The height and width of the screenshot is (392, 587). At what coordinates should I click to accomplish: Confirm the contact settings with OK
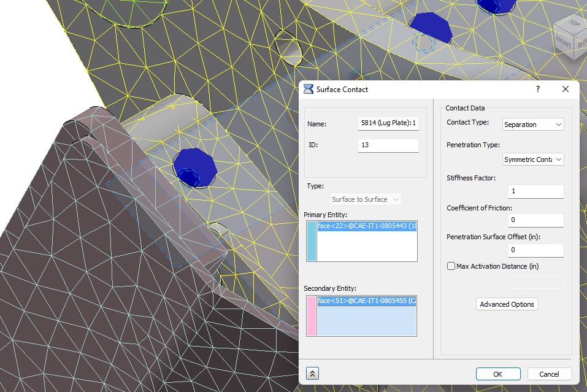pyautogui.click(x=497, y=374)
